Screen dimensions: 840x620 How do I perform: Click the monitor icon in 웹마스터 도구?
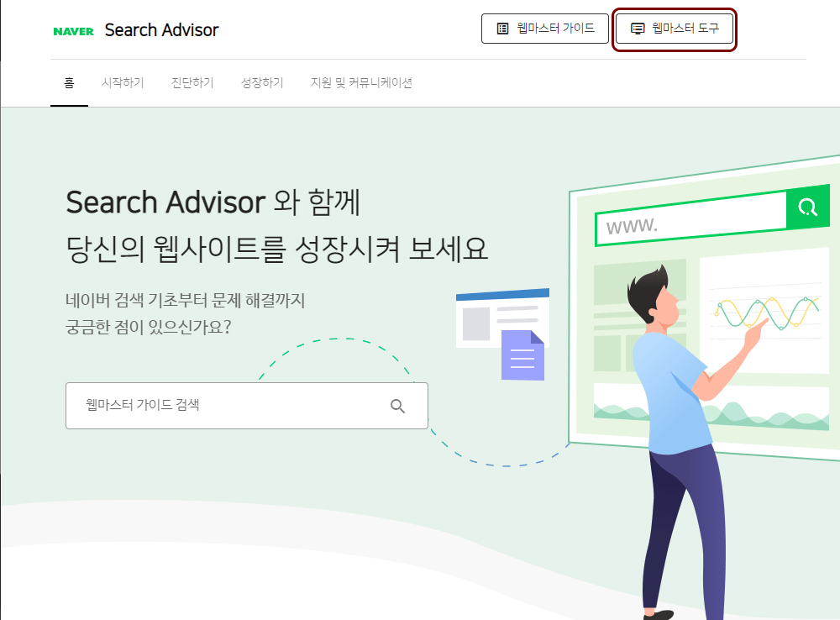click(x=638, y=29)
